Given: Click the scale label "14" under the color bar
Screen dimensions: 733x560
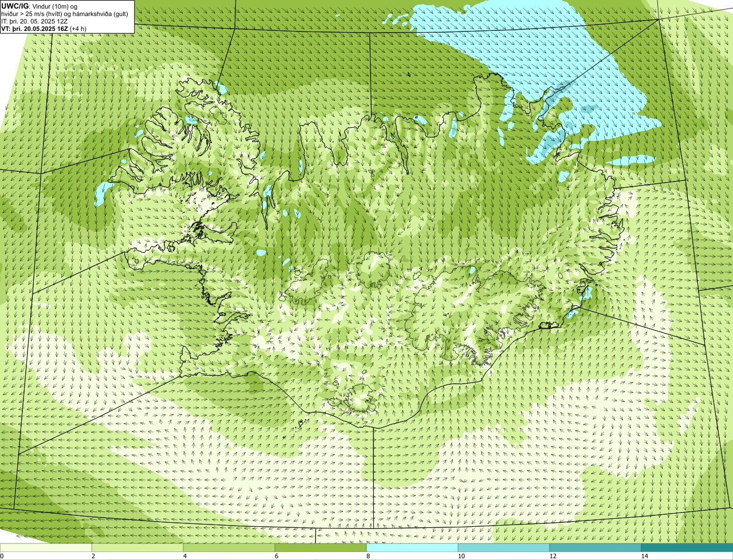Looking at the screenshot, I should tap(644, 556).
